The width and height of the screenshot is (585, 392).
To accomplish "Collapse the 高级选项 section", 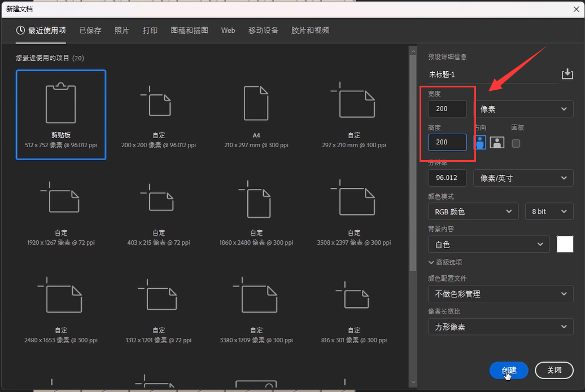I will (446, 262).
